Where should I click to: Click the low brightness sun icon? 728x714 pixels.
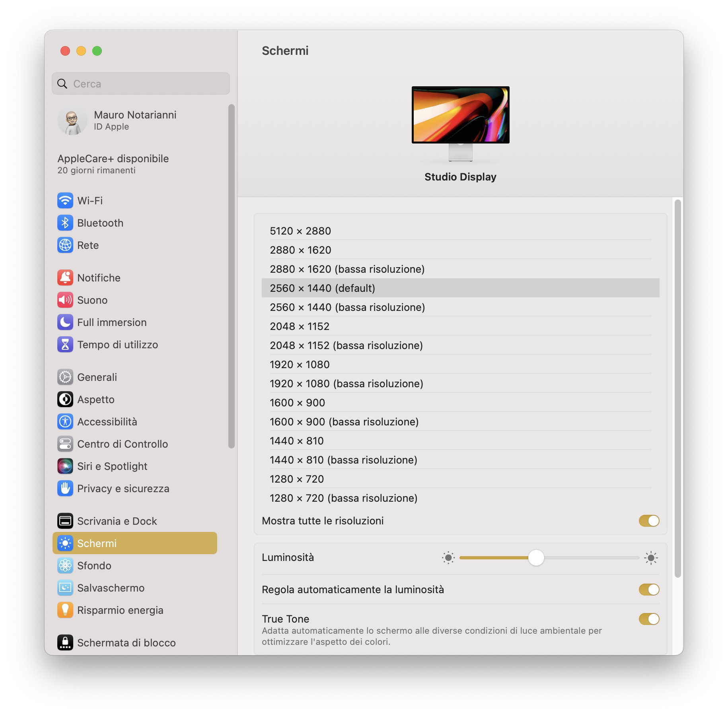(x=448, y=558)
